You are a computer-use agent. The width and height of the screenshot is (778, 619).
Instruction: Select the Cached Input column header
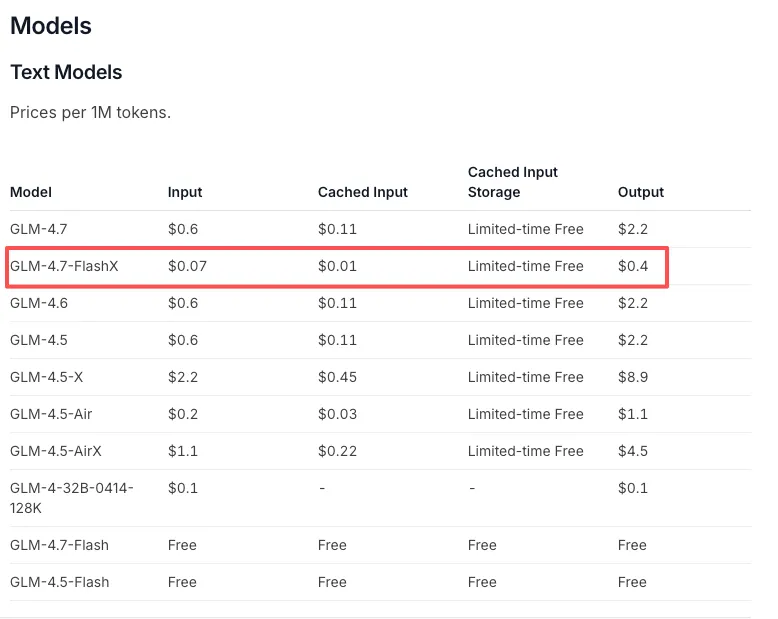click(362, 192)
